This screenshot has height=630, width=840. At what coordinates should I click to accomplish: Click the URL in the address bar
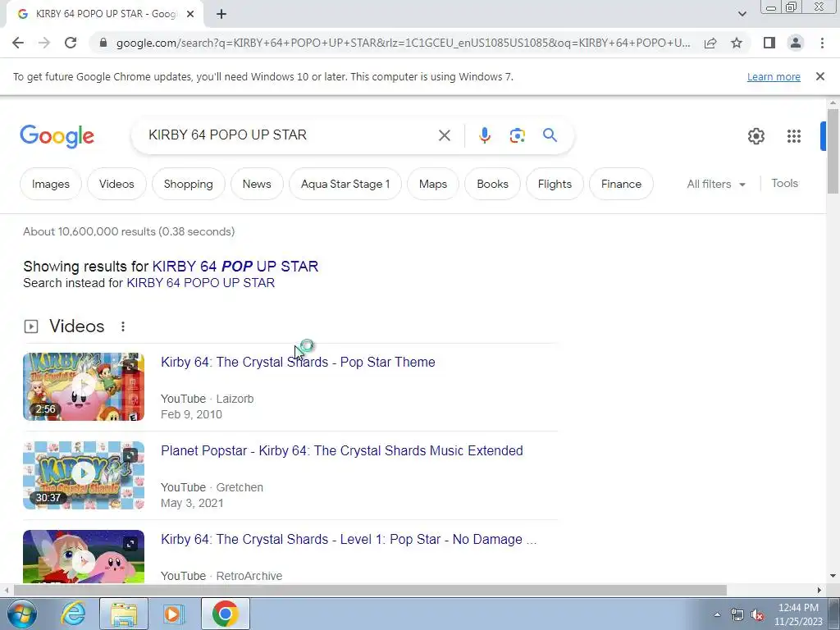point(403,43)
